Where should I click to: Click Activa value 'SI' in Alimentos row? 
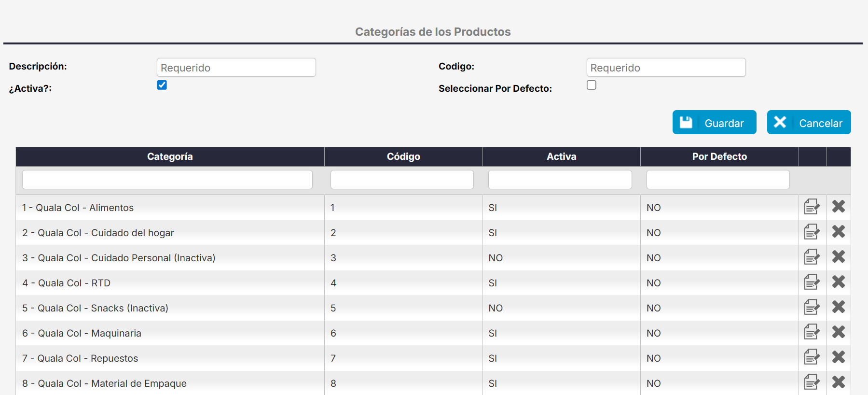pos(493,208)
